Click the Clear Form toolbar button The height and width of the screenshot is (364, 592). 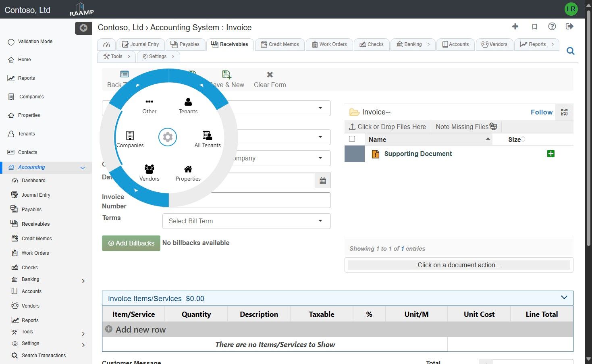coord(270,79)
